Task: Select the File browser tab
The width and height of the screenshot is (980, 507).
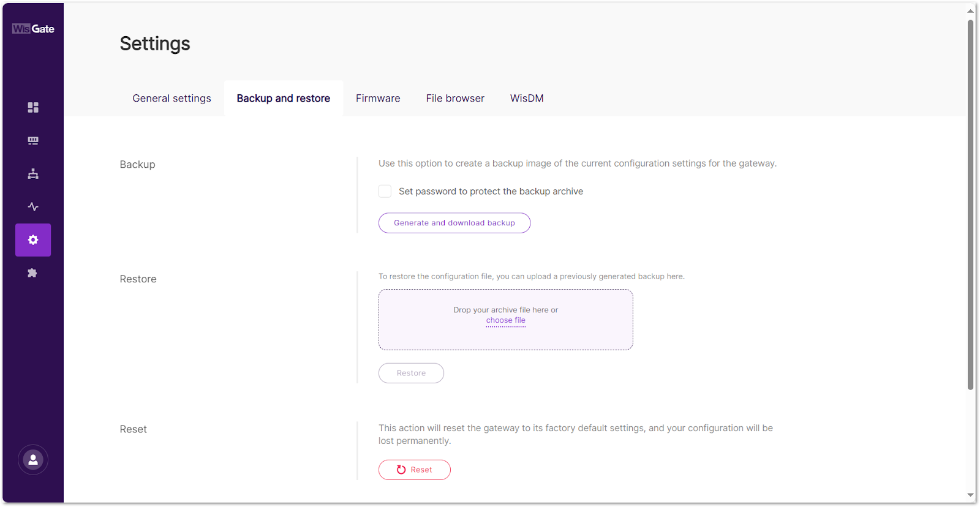Action: click(x=454, y=98)
